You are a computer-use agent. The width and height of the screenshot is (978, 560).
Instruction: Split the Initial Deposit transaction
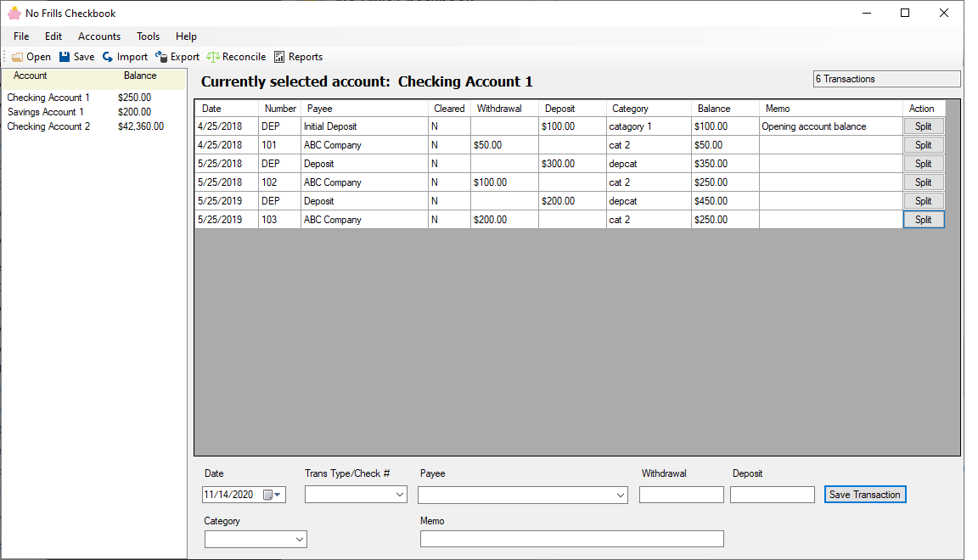(924, 126)
